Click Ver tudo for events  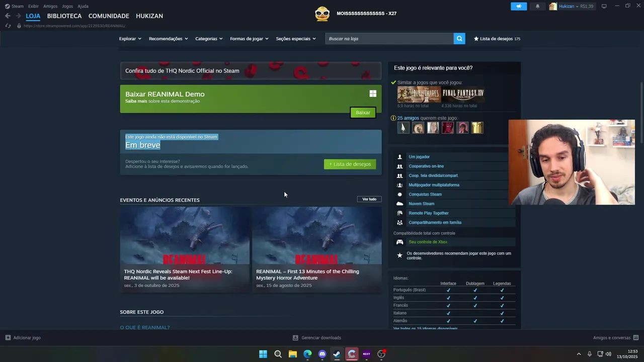(369, 199)
